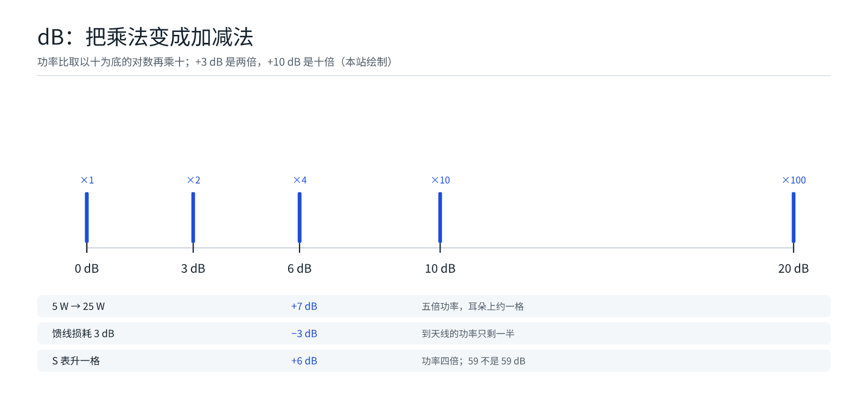
Task: Click the title 'dB：把乘法变成加减法'
Action: (145, 37)
